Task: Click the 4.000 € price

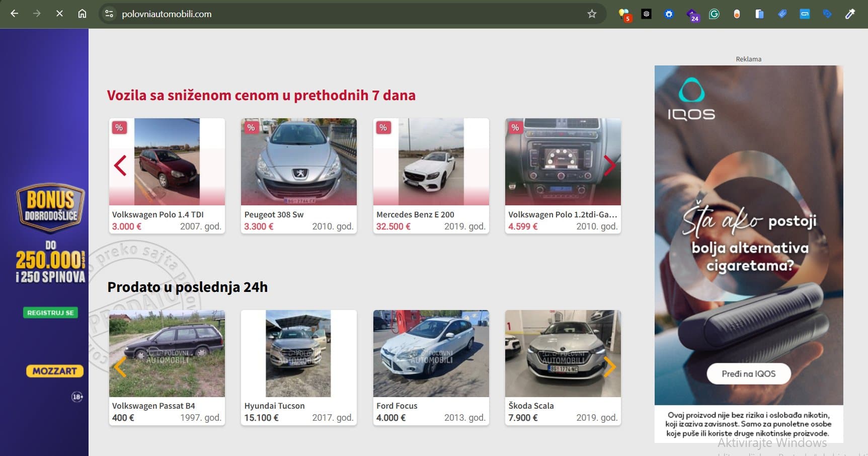Action: point(391,418)
